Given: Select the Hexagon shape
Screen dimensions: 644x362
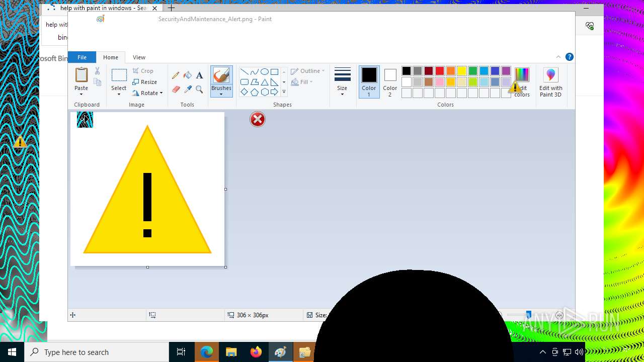Looking at the screenshot, I should (x=265, y=92).
